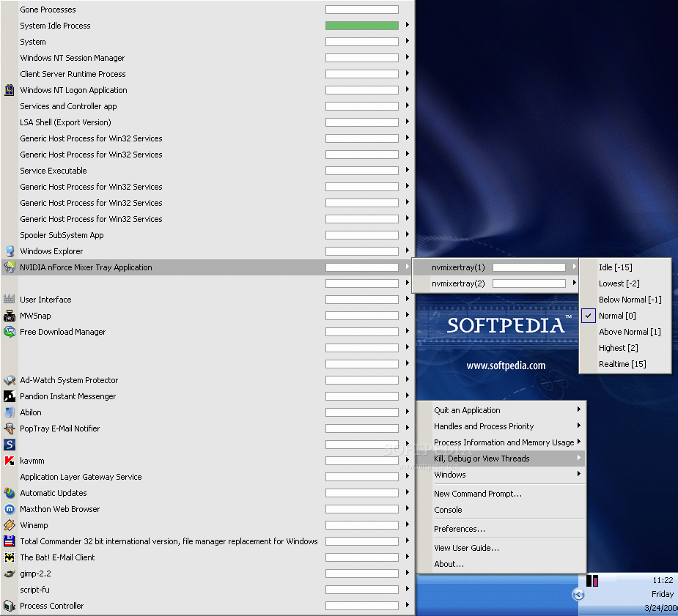This screenshot has height=616, width=678.
Task: Click the Pandion Instant Messenger icon
Action: coord(9,396)
